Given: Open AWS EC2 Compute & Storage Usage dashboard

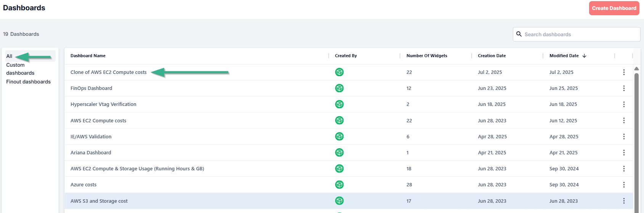Looking at the screenshot, I should click(137, 169).
